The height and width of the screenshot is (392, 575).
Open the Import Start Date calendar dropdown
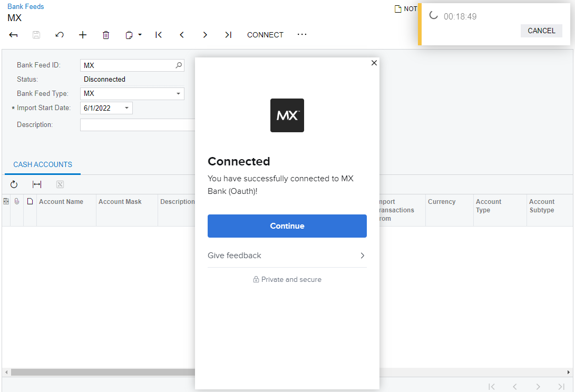(126, 108)
